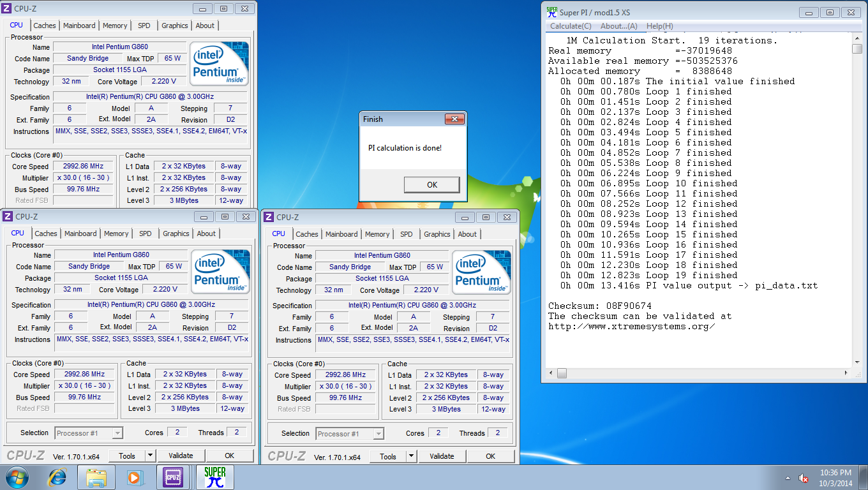Open Help(H) menu in Super PI

(x=660, y=26)
